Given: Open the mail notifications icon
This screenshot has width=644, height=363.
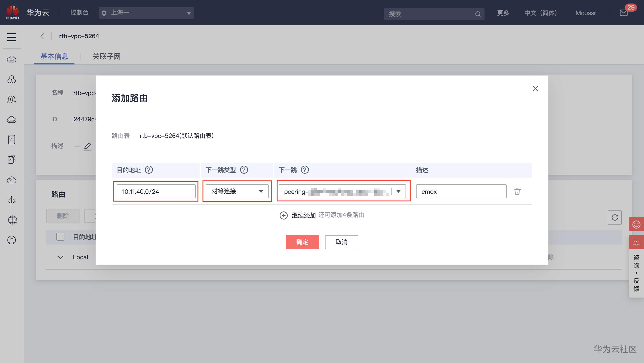Looking at the screenshot, I should [624, 13].
